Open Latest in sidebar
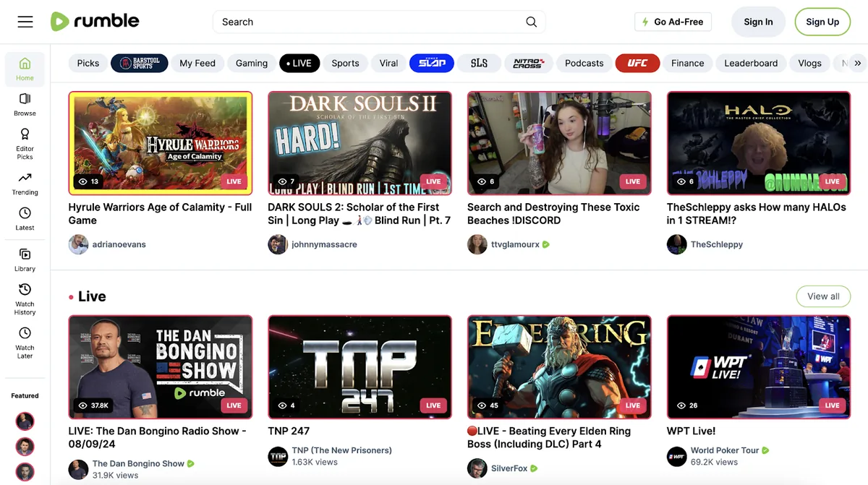Viewport: 868px width, 485px height. coord(25,219)
